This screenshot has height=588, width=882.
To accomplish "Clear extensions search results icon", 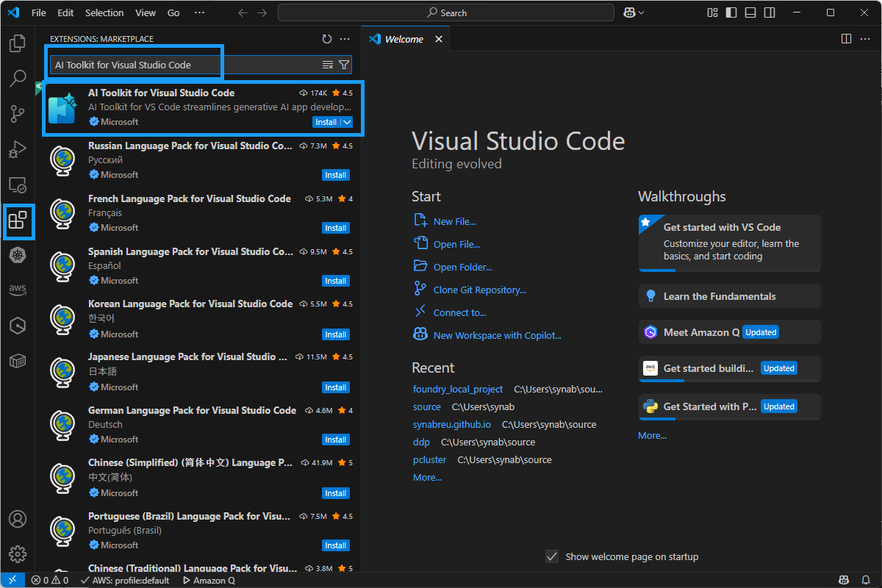I will (328, 65).
